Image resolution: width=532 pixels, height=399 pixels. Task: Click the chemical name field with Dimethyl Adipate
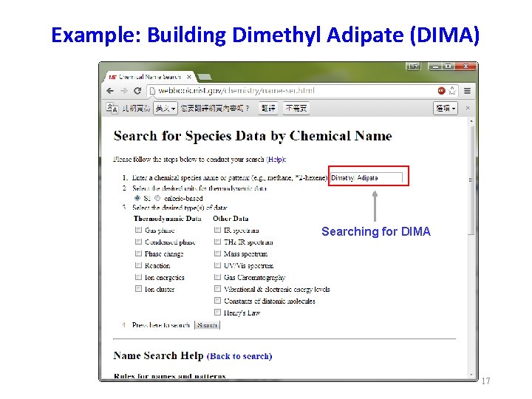(366, 178)
